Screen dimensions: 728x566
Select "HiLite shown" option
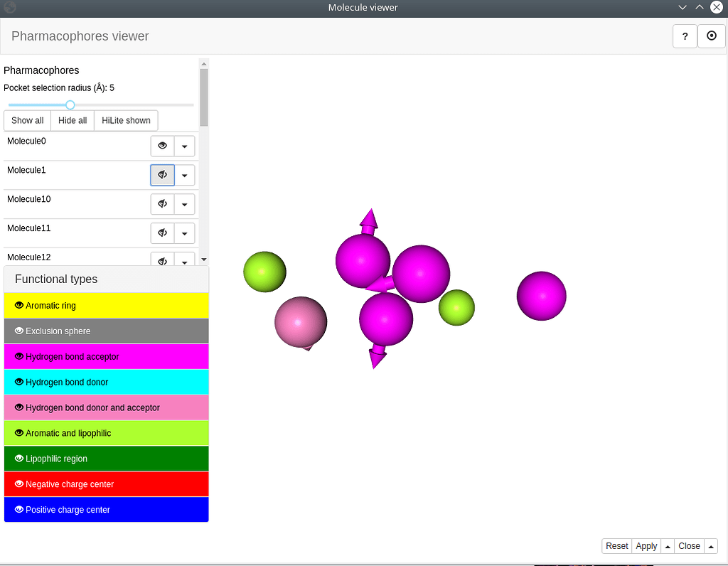tap(125, 120)
